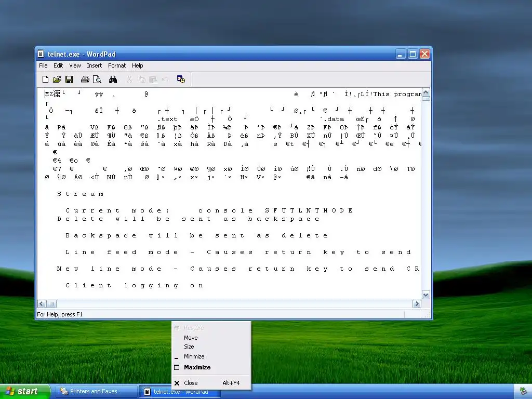Click 'Backspace will be sent as delete' line

coord(197,236)
